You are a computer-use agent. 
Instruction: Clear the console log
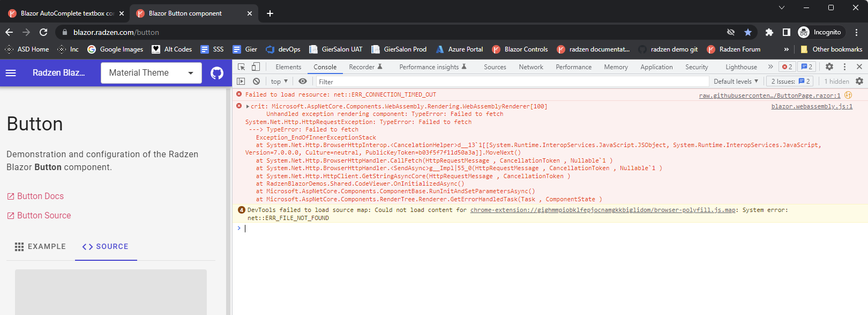pyautogui.click(x=256, y=82)
